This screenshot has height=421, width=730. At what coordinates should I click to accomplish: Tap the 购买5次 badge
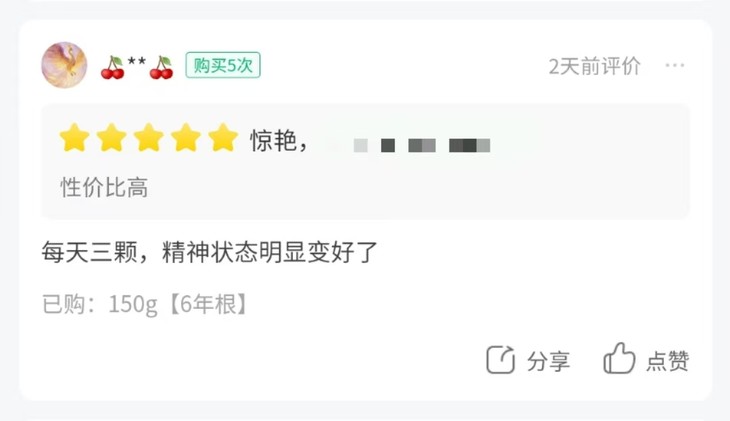[x=223, y=65]
